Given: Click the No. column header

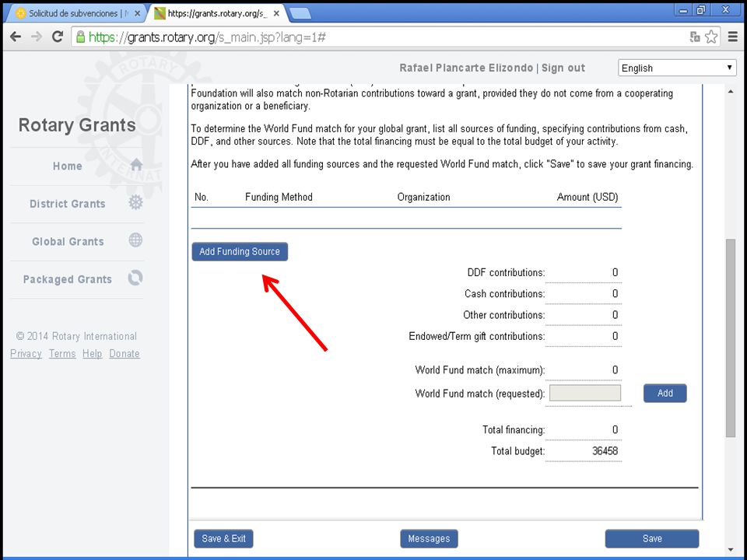Looking at the screenshot, I should click(x=202, y=197).
